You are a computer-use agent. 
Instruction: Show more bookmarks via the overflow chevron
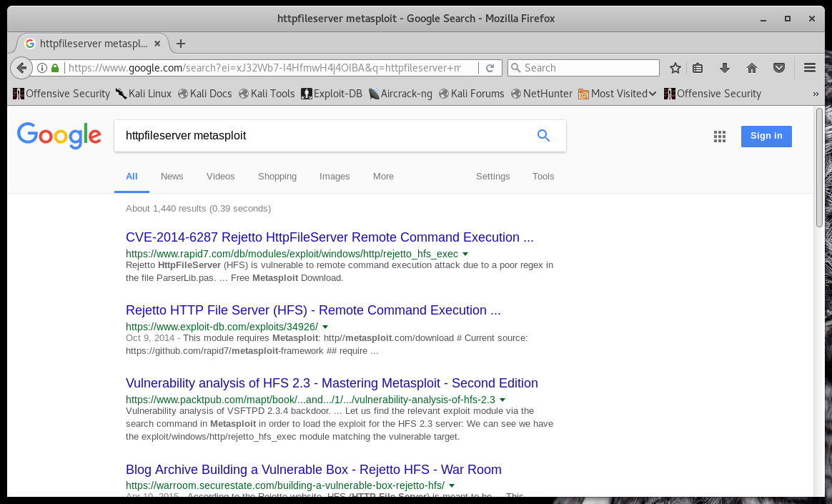816,94
